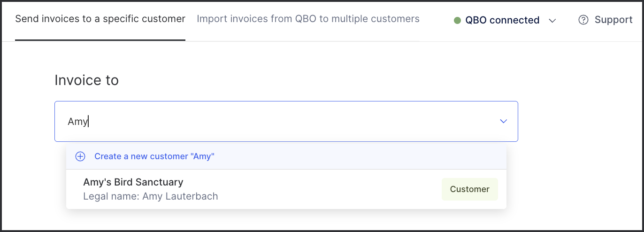
Task: Switch to Send invoices to a specific customer tab
Action: tap(100, 19)
